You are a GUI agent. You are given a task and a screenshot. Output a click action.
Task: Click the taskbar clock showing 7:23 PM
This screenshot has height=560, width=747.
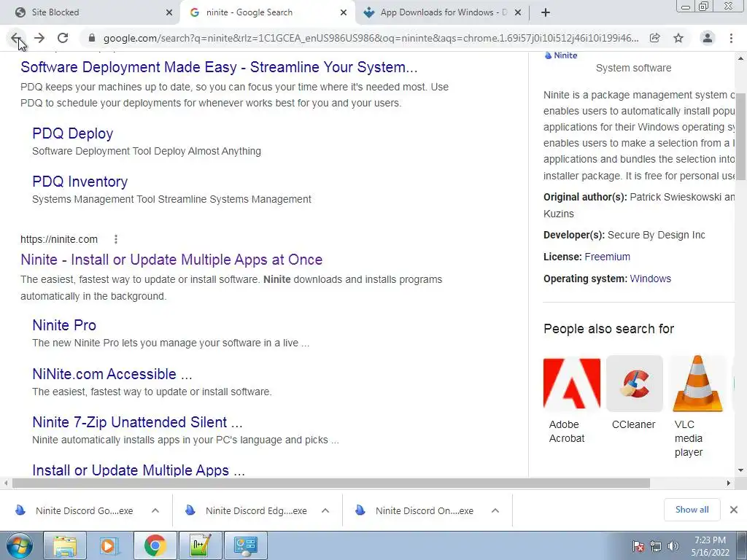coord(710,546)
